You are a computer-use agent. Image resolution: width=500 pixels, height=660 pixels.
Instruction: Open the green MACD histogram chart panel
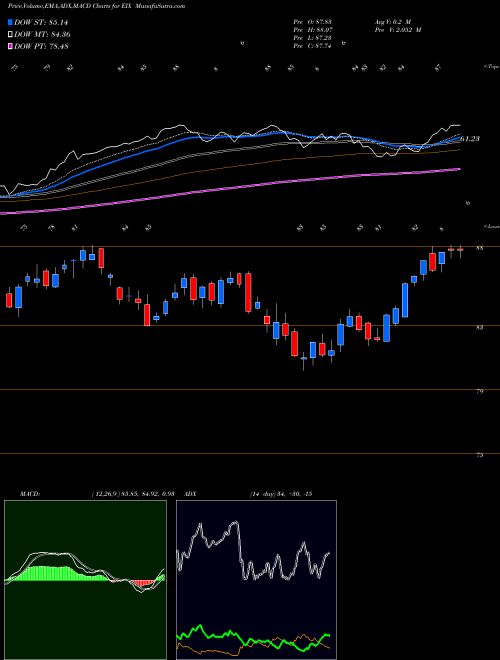[x=85, y=580]
